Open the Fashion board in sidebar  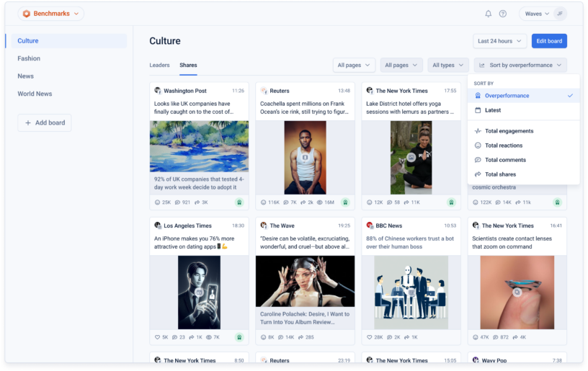click(29, 58)
